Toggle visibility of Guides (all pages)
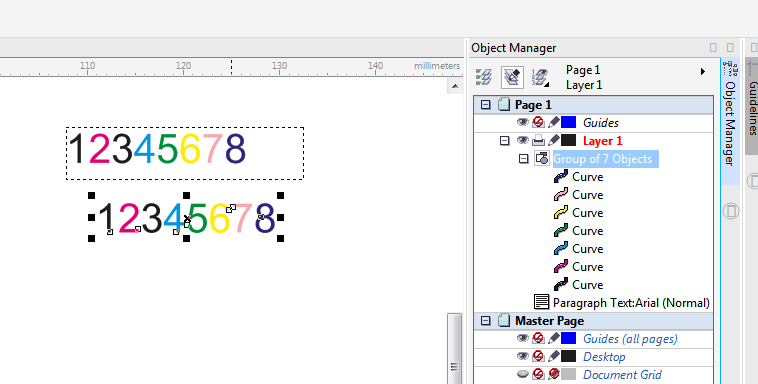The width and height of the screenshot is (758, 384). click(x=523, y=338)
